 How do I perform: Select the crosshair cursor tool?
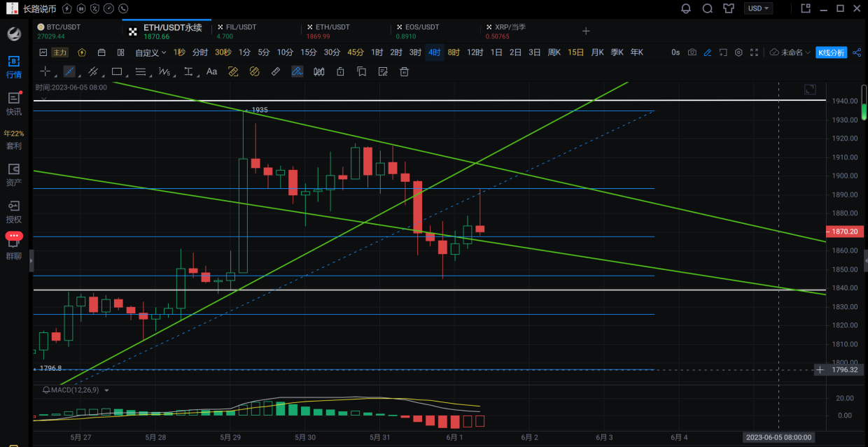coord(45,71)
